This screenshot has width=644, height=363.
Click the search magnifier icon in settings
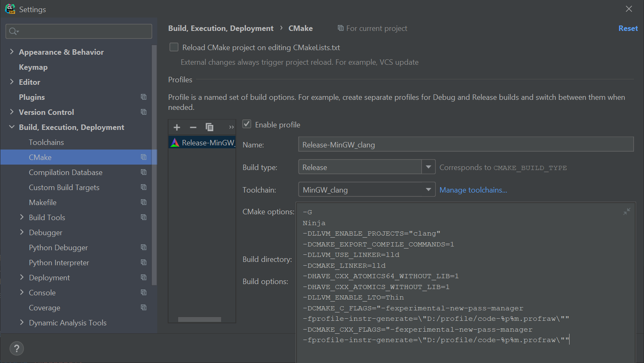pyautogui.click(x=14, y=31)
